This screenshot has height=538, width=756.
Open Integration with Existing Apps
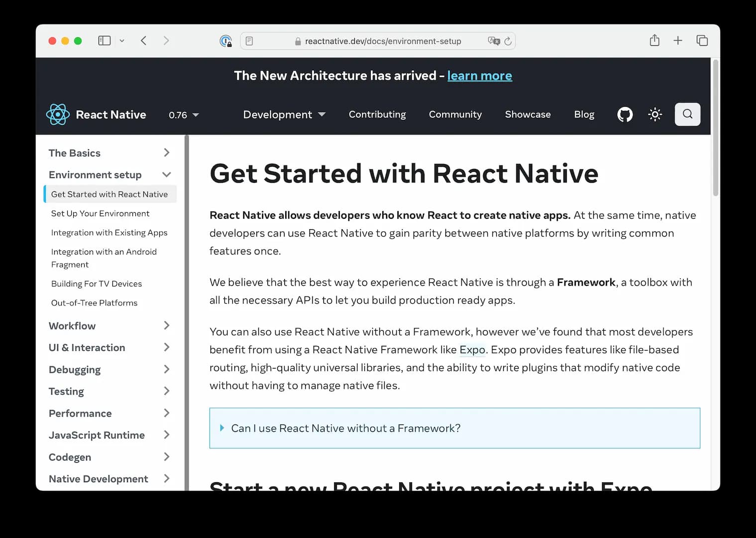(109, 233)
